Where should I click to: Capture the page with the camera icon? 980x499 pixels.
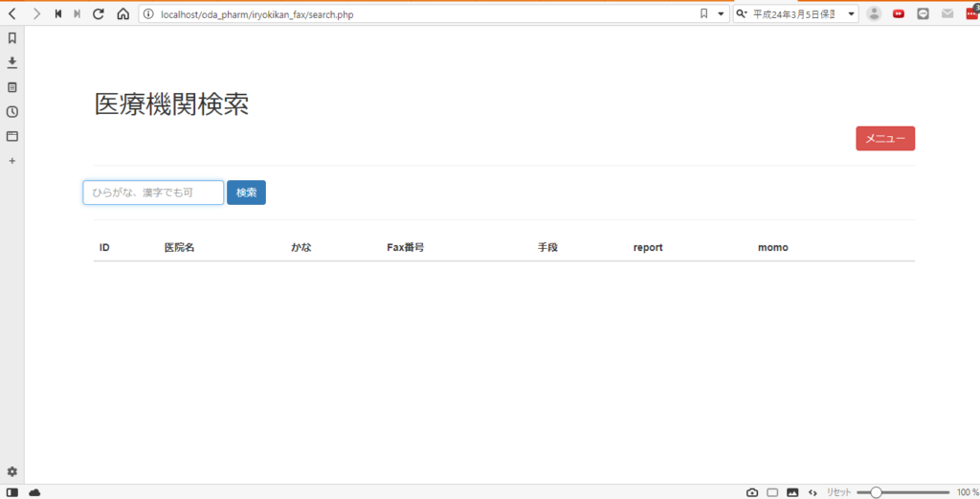752,492
